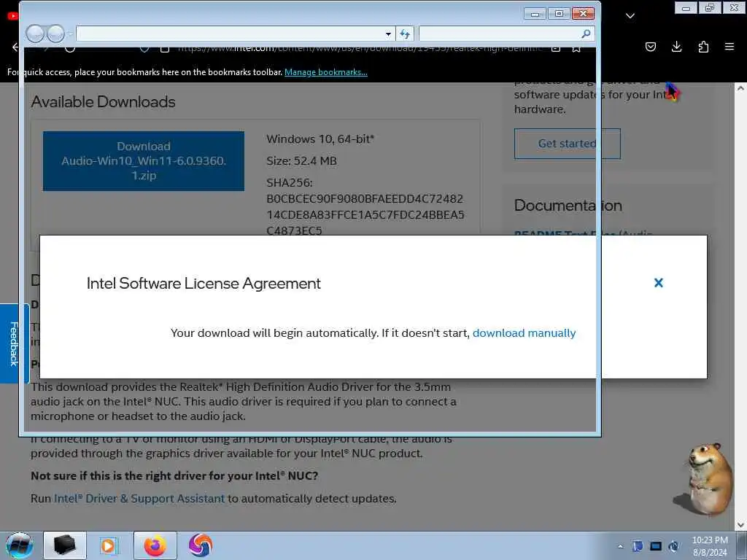Click the Available Downloads heading
747x560 pixels.
pyautogui.click(x=104, y=102)
